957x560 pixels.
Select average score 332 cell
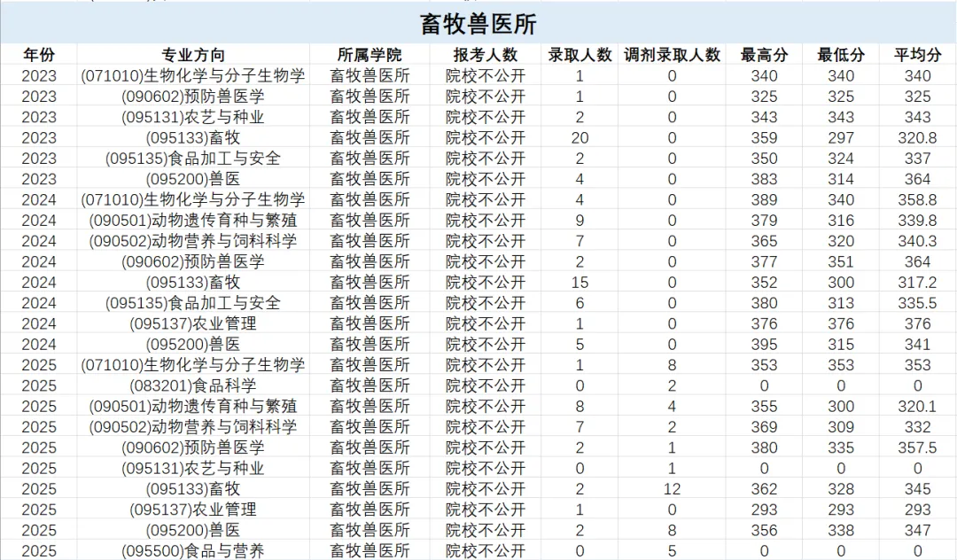tap(917, 427)
